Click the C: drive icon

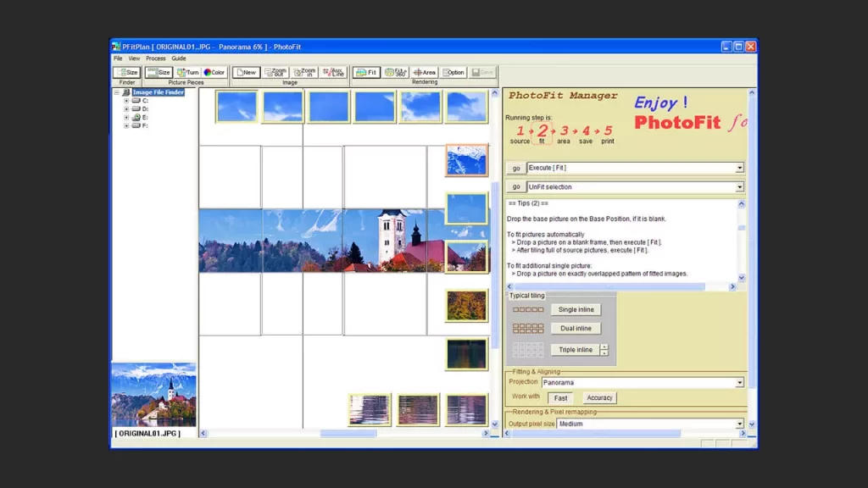pyautogui.click(x=136, y=101)
